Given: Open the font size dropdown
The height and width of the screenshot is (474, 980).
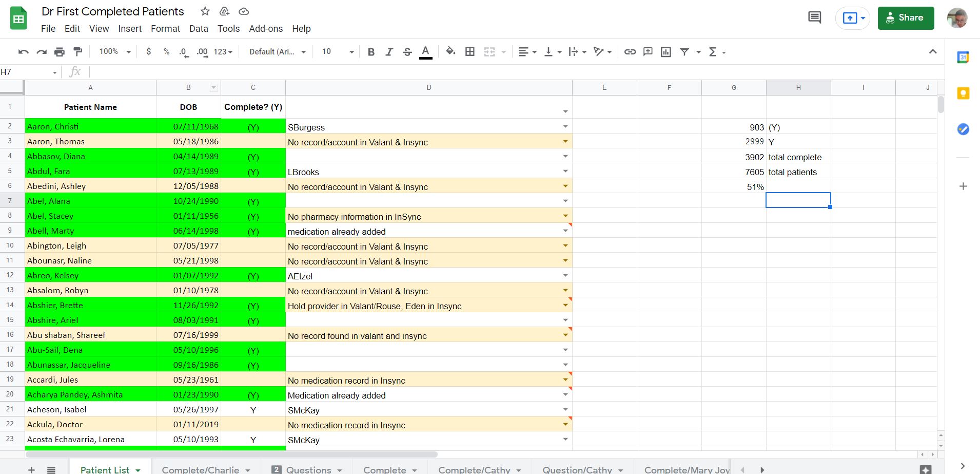Looking at the screenshot, I should pyautogui.click(x=338, y=52).
